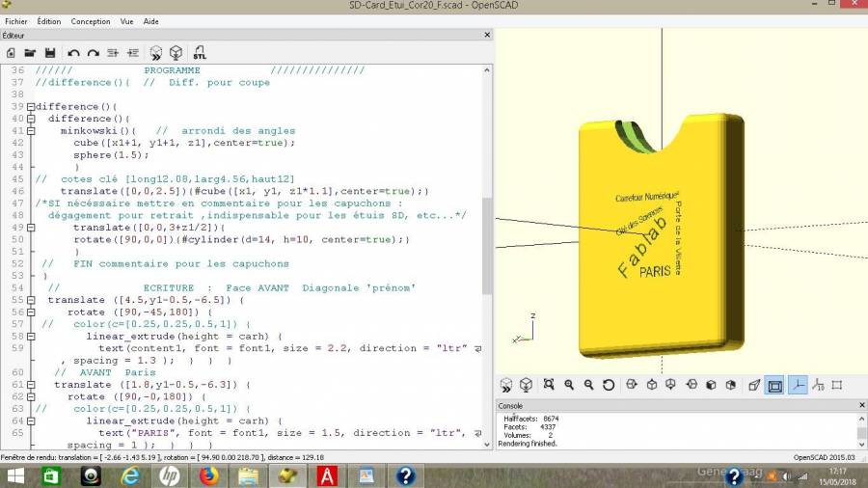
Task: Collapse the code fold at line 40
Action: [x=31, y=119]
